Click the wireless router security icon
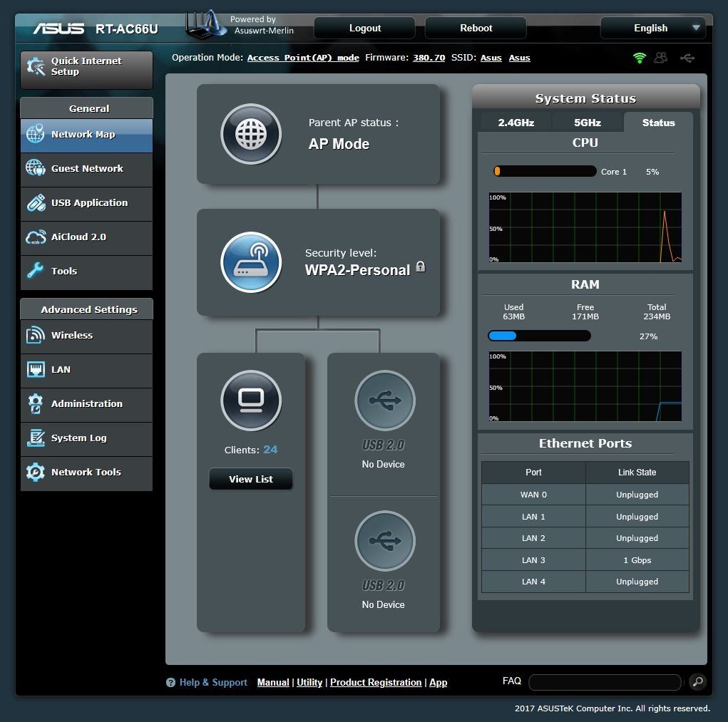 (251, 262)
